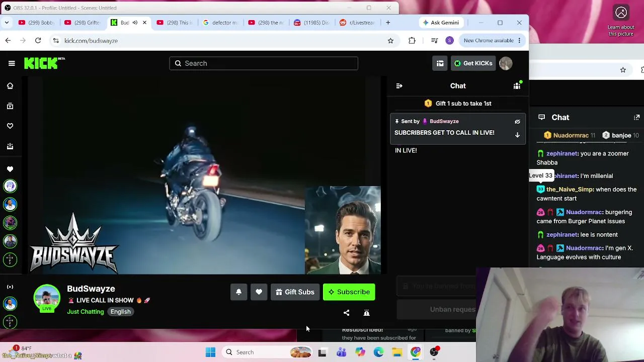644x362 pixels.
Task: Click the 'Gift 1 sub to take 1st' banner
Action: (x=458, y=104)
